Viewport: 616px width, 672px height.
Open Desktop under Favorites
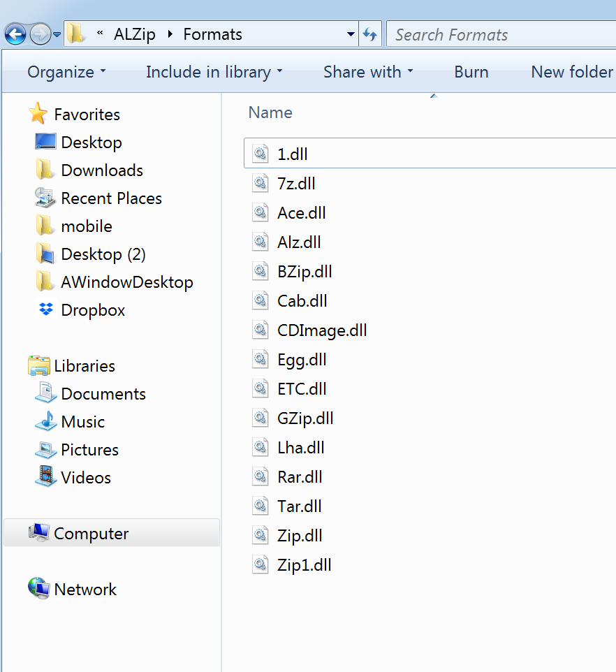[91, 143]
